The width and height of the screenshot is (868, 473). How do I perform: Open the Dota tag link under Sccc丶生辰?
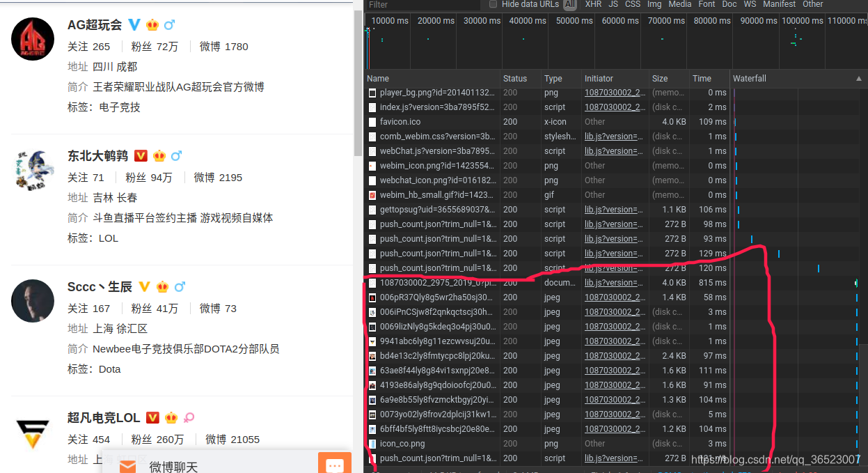110,369
